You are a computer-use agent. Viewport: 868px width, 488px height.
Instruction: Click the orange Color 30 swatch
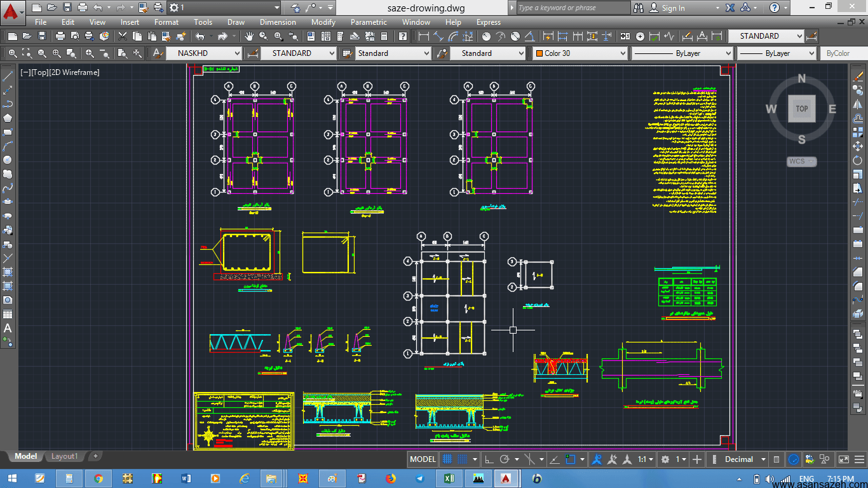pos(539,53)
